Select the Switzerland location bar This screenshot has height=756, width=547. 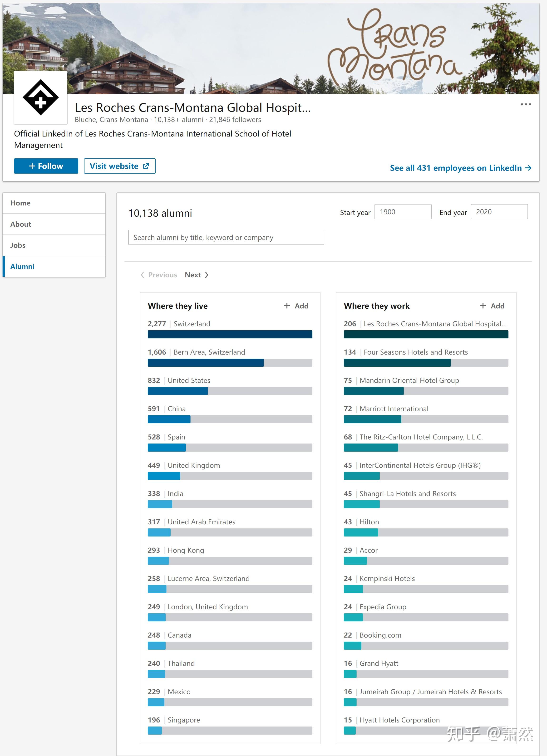click(x=230, y=334)
